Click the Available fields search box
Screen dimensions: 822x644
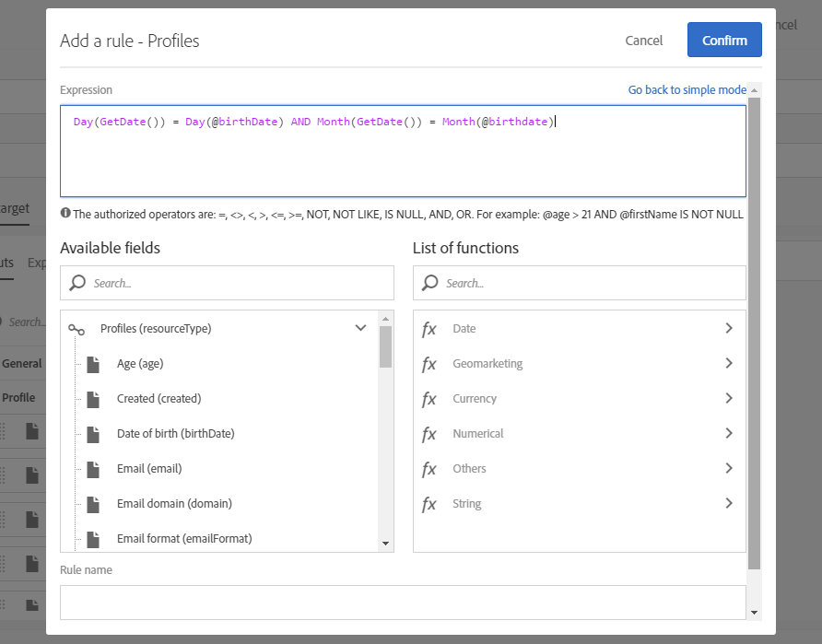coord(236,284)
